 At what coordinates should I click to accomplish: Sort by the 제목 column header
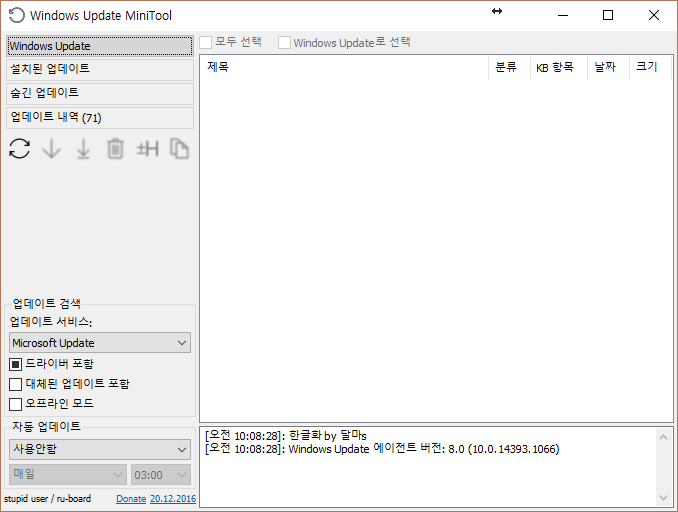(x=344, y=67)
